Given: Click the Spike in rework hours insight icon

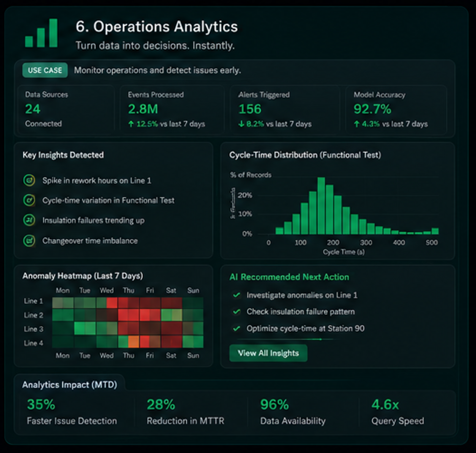Looking at the screenshot, I should coord(29,180).
